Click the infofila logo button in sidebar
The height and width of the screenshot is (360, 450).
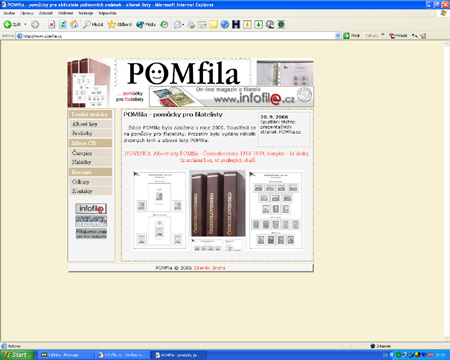(91, 208)
